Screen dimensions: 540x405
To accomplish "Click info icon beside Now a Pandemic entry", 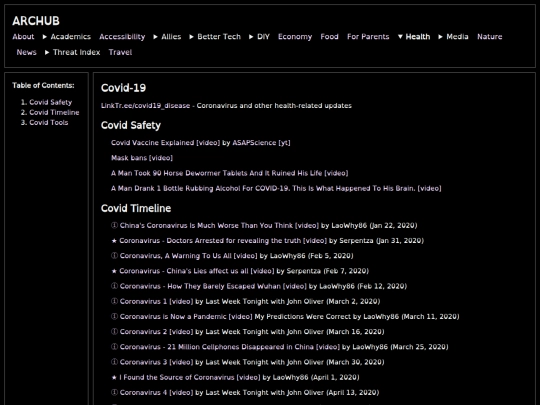I will click(x=114, y=316).
